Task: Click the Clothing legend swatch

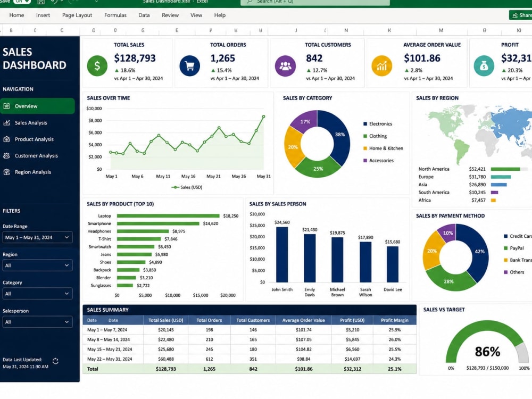Action: tap(365, 136)
